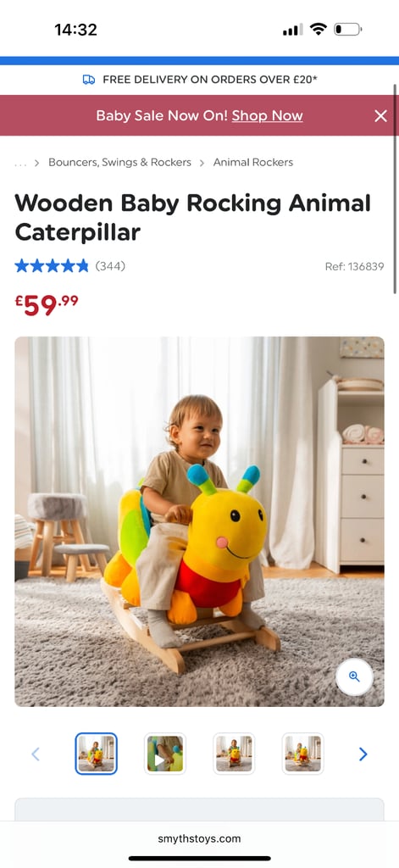Play the product video thumbnail

165,754
